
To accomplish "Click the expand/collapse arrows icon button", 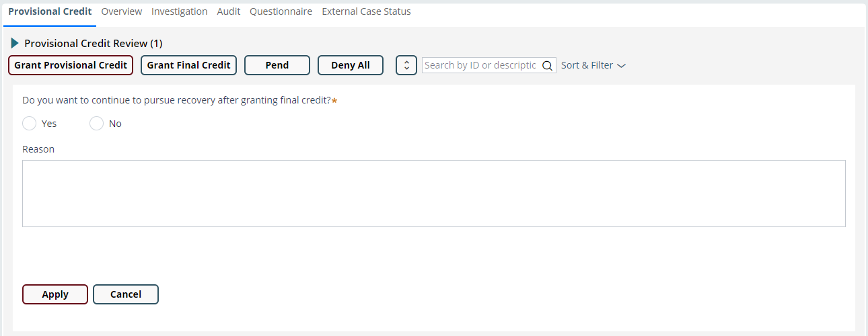I will coord(406,65).
